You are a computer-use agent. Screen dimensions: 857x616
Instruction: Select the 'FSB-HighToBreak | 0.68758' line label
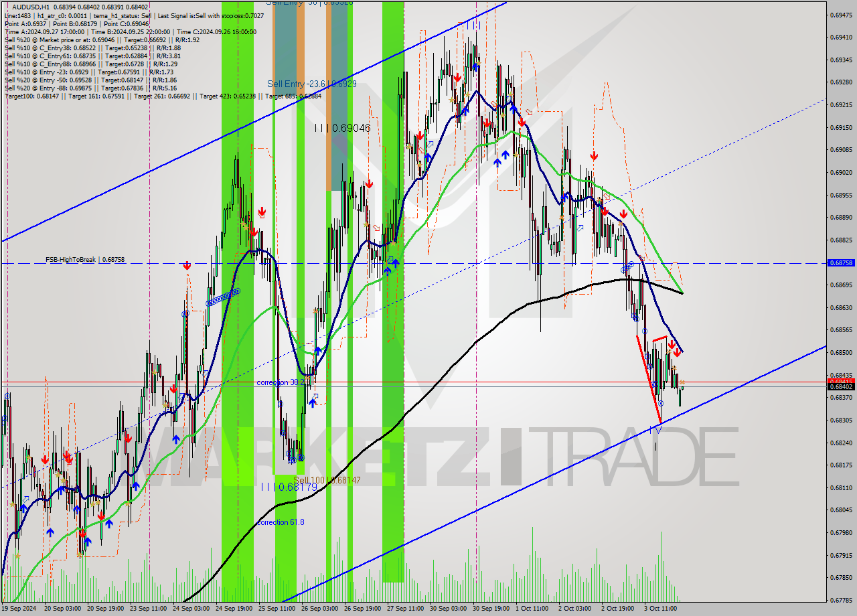[x=85, y=259]
